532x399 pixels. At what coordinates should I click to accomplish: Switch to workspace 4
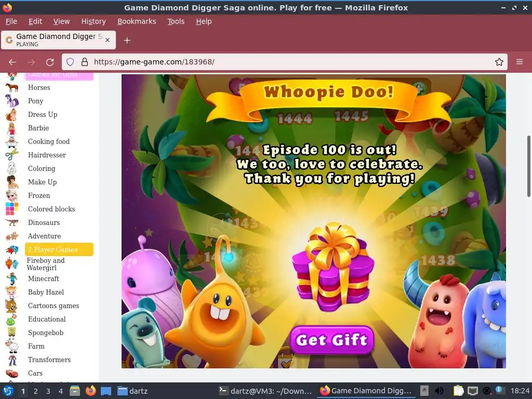[61, 391]
